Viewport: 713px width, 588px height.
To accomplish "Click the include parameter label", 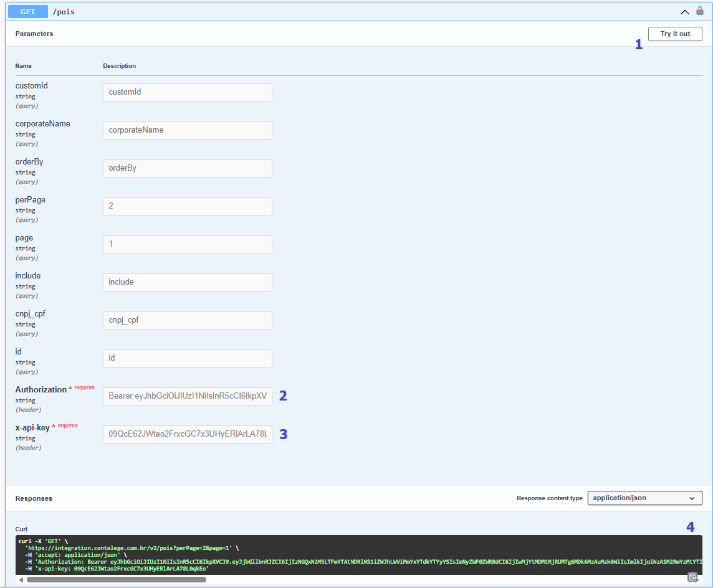I will [28, 276].
